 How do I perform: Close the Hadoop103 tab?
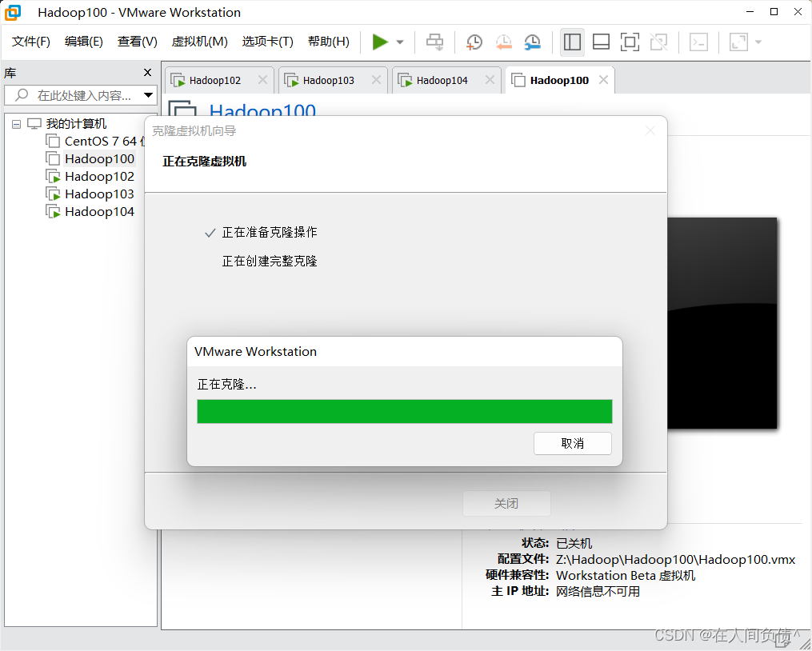[x=377, y=80]
